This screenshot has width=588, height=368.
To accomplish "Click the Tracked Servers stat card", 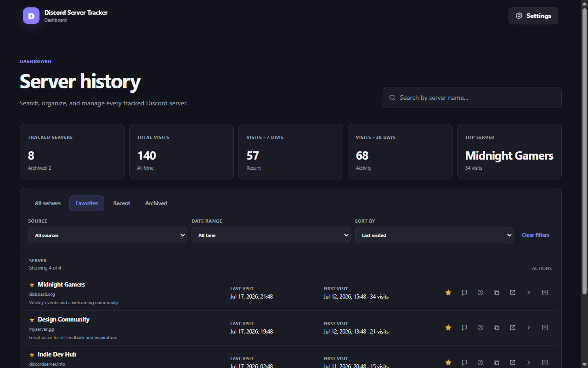I will [x=72, y=151].
